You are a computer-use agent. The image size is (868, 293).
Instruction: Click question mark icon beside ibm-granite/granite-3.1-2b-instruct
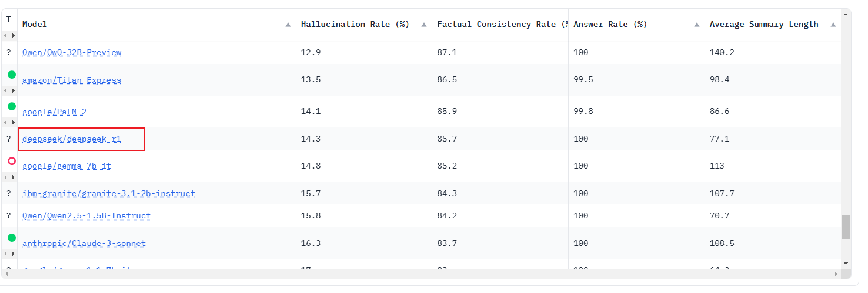[x=8, y=194]
